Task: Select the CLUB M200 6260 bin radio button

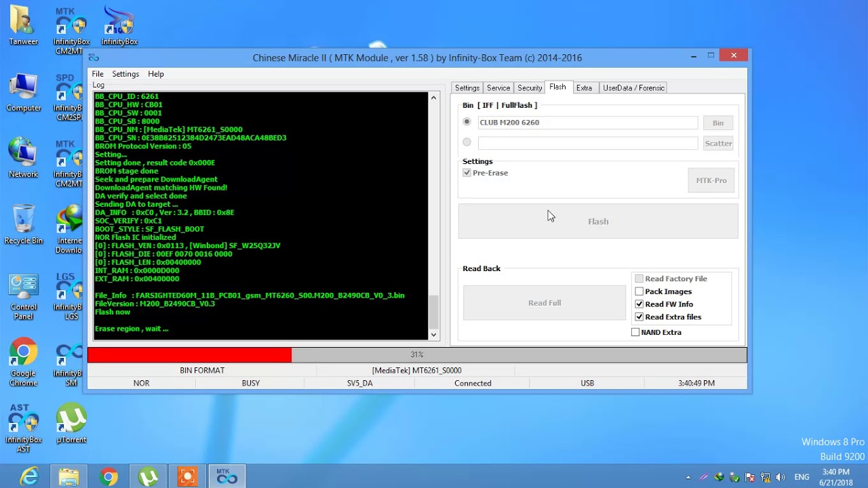Action: (467, 122)
